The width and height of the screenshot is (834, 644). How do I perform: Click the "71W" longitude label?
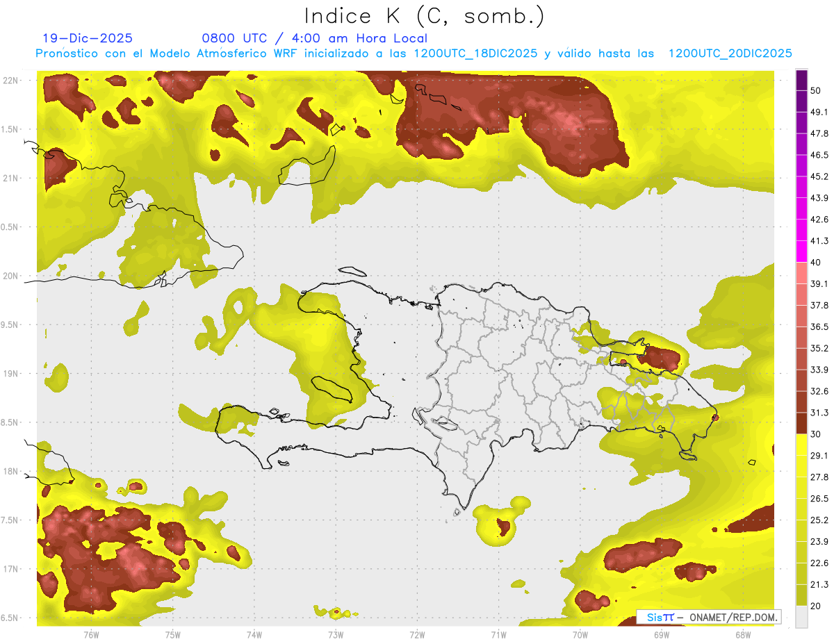(x=498, y=634)
